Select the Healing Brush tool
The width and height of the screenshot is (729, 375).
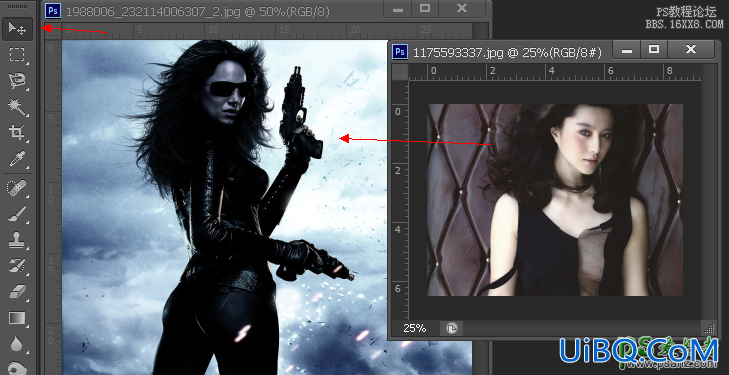[18, 188]
